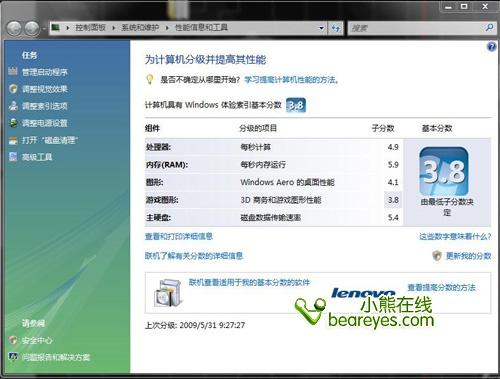Click the refresh icon beside address bar
Viewport: 500px width, 379px height.
[x=336, y=28]
